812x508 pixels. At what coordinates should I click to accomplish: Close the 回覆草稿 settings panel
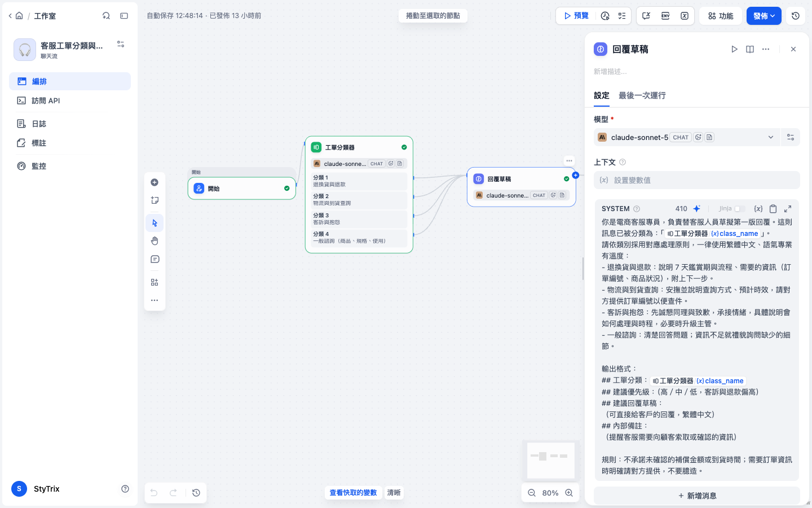(x=793, y=49)
